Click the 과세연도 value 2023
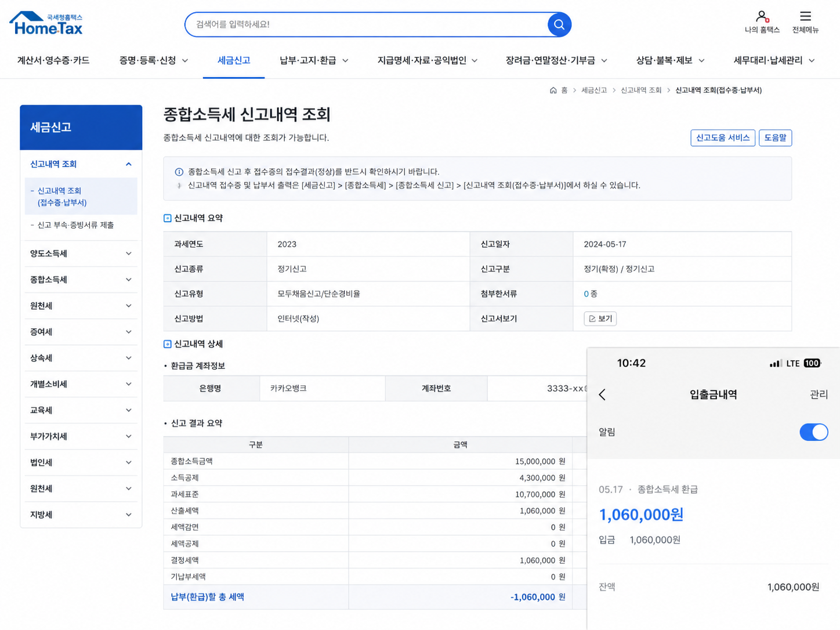Screen dimensions: 840x630 (287, 244)
